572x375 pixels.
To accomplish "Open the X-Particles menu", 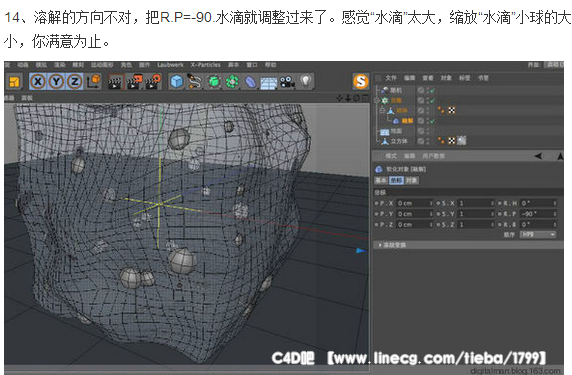I will coord(205,65).
